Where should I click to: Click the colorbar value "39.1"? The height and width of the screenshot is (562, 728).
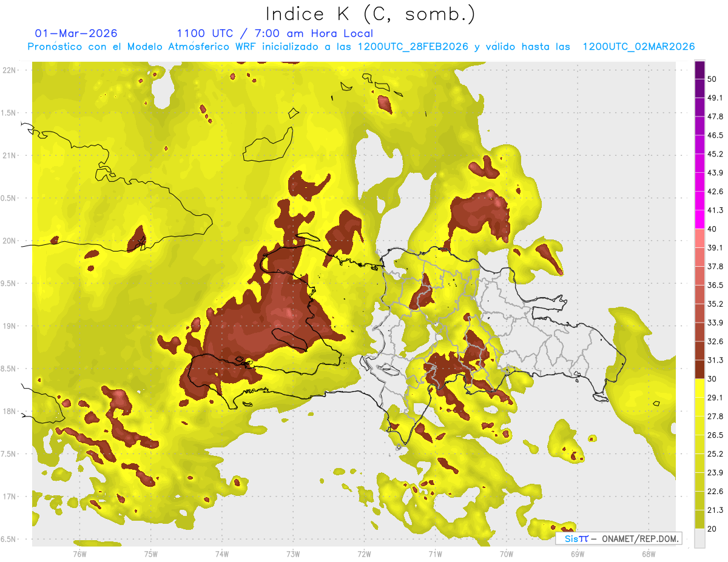(715, 248)
